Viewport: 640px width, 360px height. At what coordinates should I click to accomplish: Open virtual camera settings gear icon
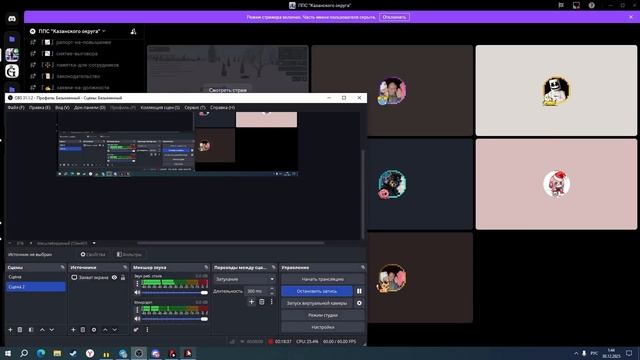pyautogui.click(x=359, y=303)
